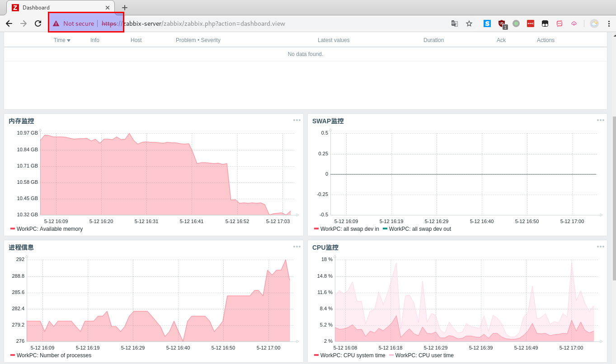
Task: Click the pink cloud download extension
Action: (574, 23)
